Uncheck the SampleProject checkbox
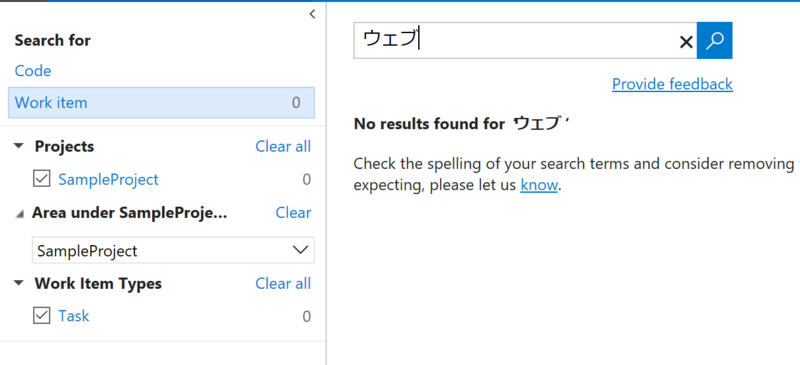Image resolution: width=800 pixels, height=365 pixels. coord(41,179)
